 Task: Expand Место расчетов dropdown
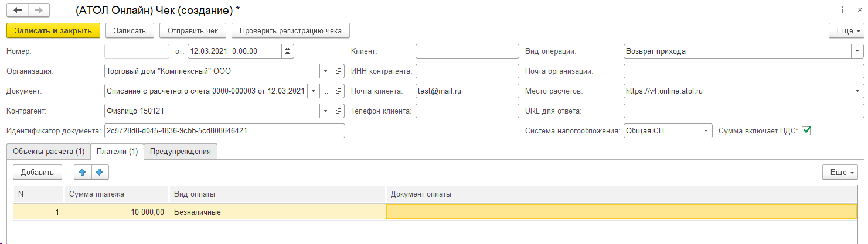[857, 91]
